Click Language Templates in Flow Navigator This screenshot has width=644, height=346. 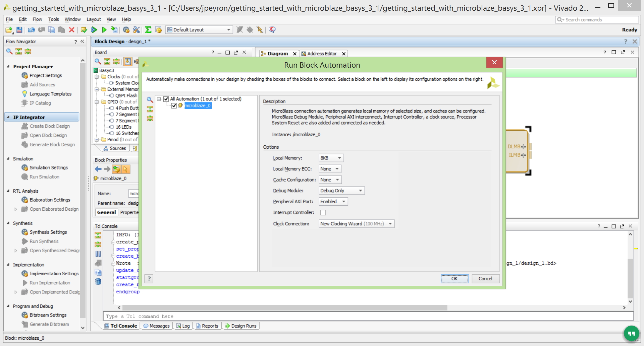(50, 94)
